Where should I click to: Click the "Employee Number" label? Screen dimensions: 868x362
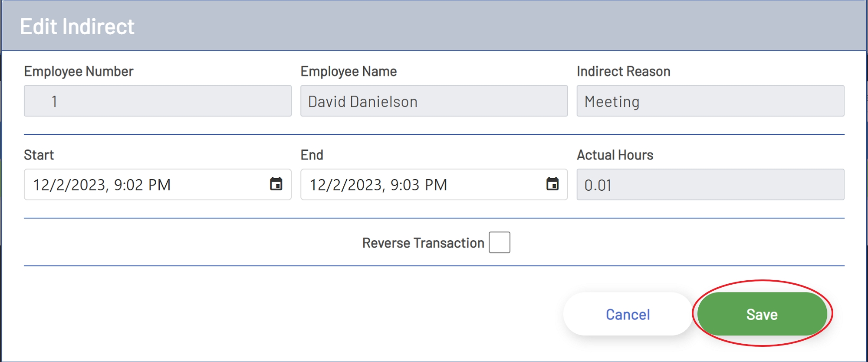click(79, 71)
